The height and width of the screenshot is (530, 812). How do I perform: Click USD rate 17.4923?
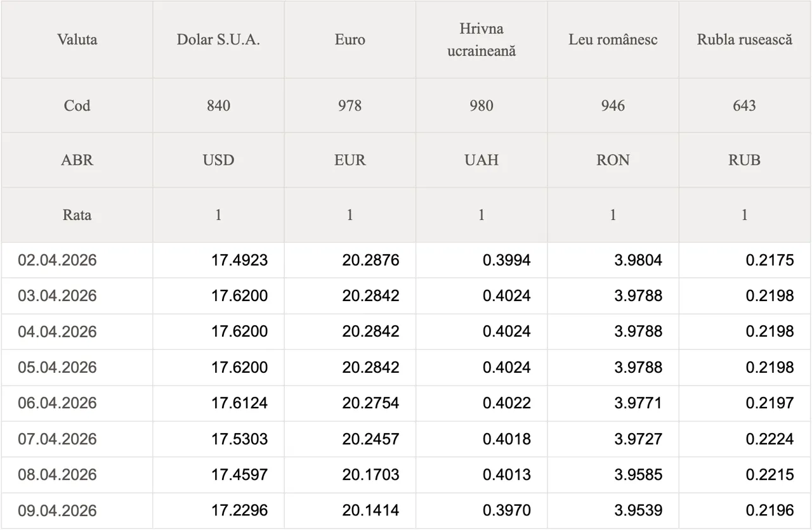click(x=239, y=260)
